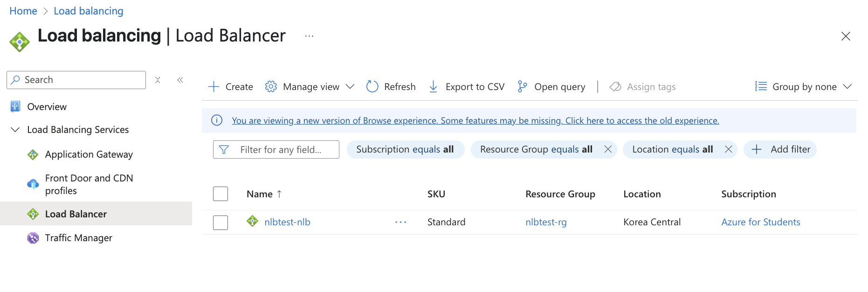Open Location equals all filter

(672, 149)
